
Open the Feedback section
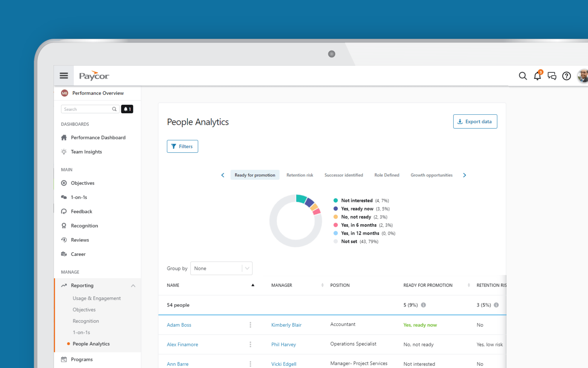81,211
